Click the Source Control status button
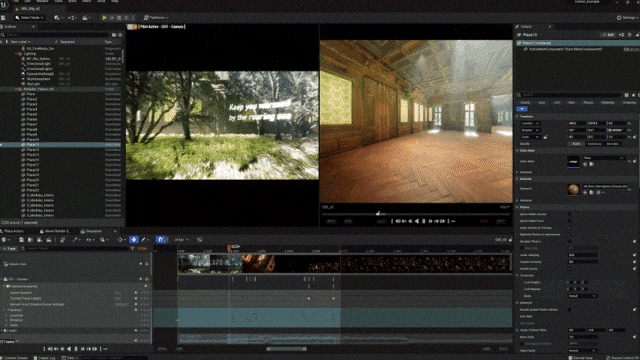 click(622, 358)
